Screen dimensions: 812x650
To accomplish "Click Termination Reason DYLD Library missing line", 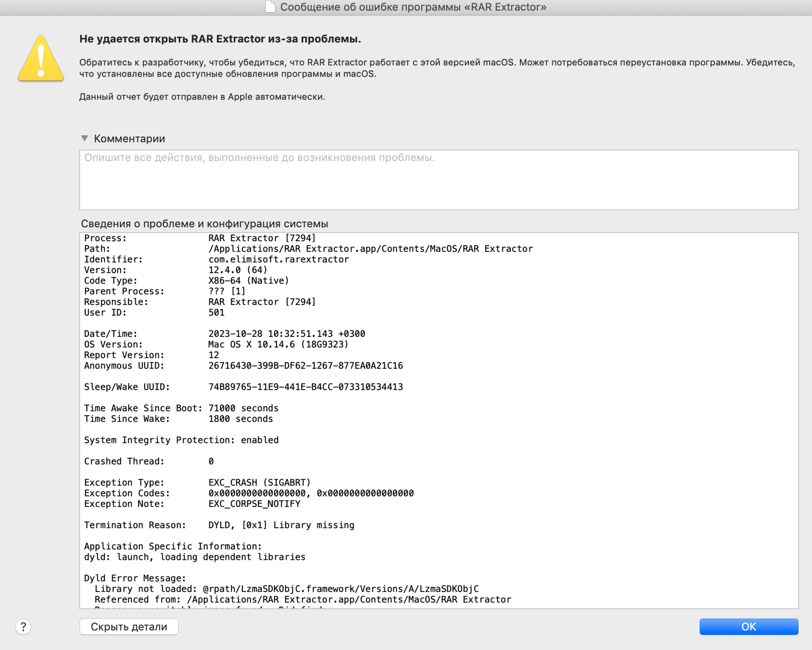I will (x=219, y=525).
